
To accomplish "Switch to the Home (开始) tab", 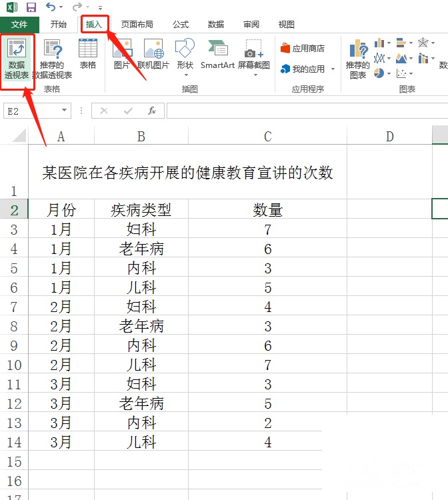I will 59,24.
